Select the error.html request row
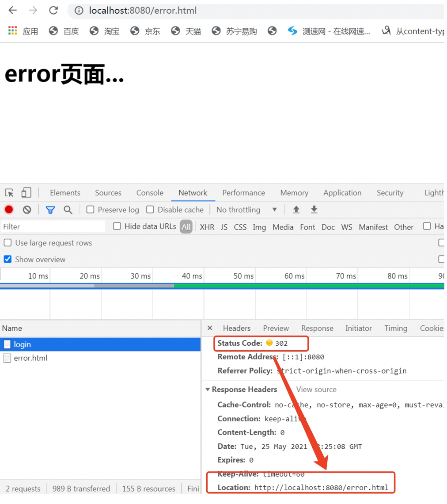The image size is (447, 504). 101,358
